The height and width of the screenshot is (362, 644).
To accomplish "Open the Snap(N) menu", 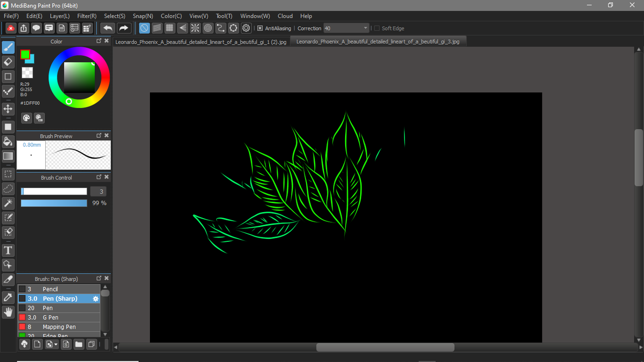I will (143, 16).
